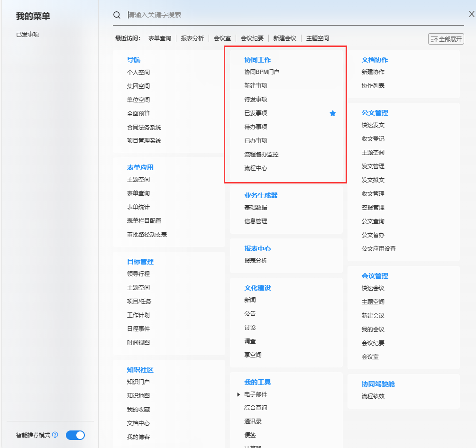This screenshot has height=448, width=476.
Task: Close the menu panel with X
Action: [471, 14]
